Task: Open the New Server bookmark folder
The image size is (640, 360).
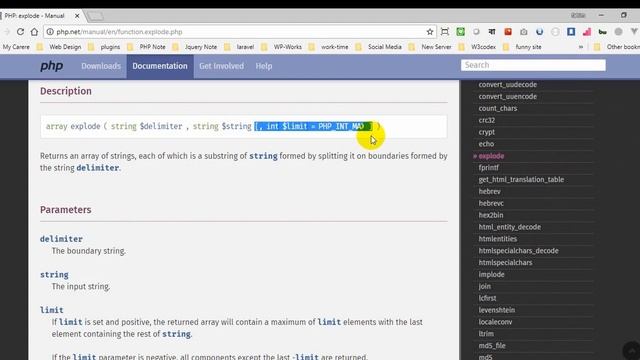Action: [431, 47]
